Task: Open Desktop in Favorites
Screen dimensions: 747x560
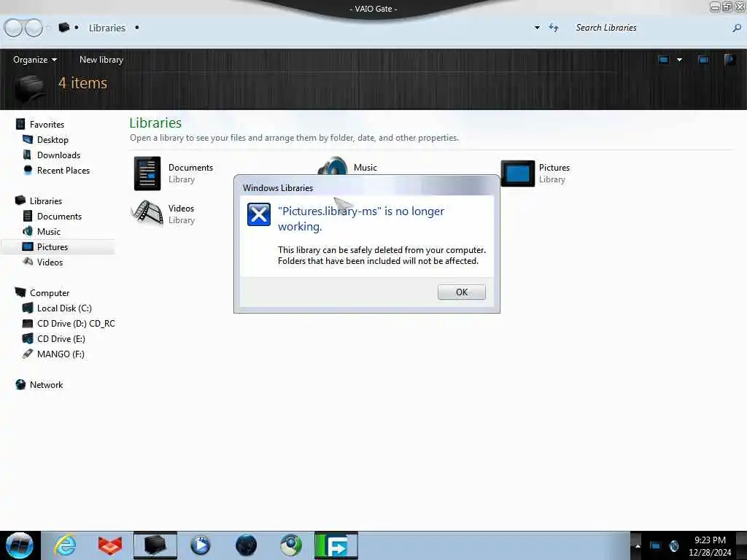Action: click(53, 139)
